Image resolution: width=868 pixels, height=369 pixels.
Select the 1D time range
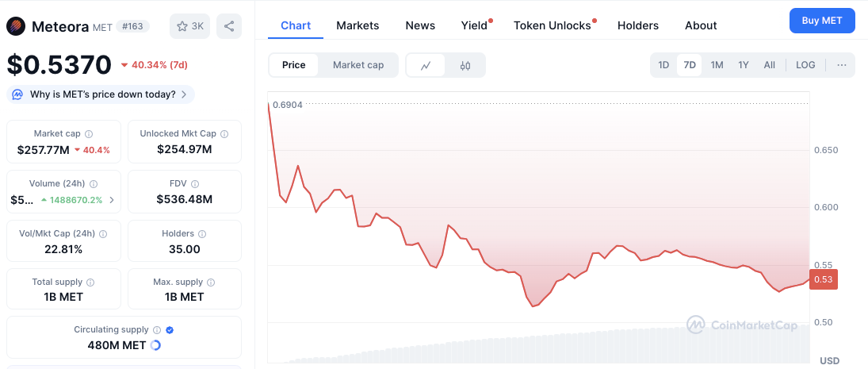(x=663, y=65)
